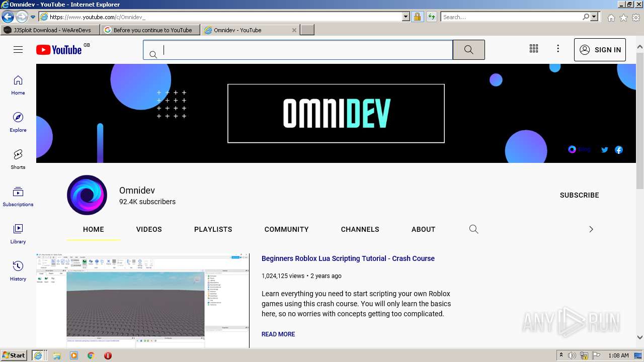Screen dimensions: 644x362
Task: Click the page scrollbar up arrow
Action: tap(640, 47)
